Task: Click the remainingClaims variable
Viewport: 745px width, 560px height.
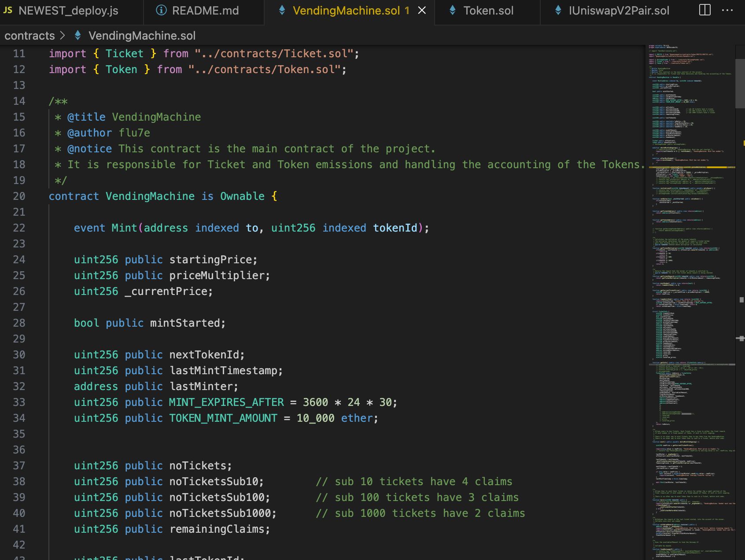Action: (217, 529)
